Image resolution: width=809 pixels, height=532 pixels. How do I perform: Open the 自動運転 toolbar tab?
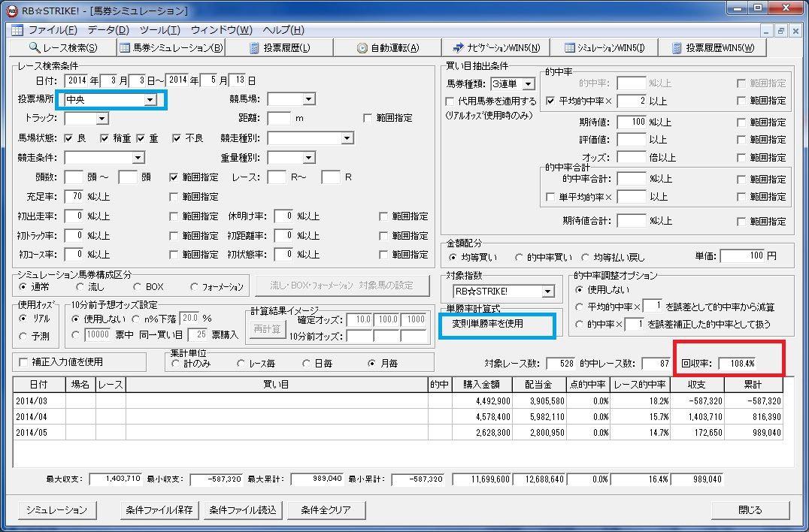(x=387, y=48)
